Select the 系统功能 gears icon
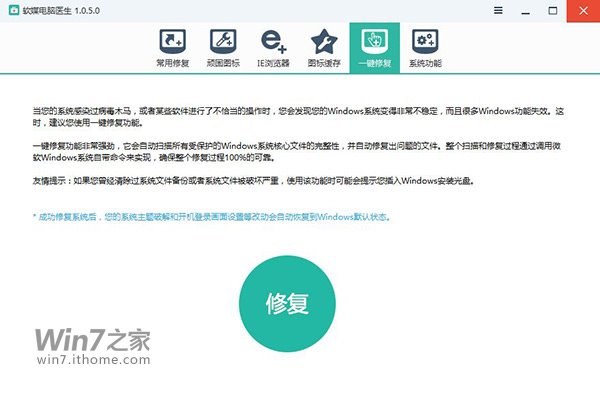 tap(425, 41)
